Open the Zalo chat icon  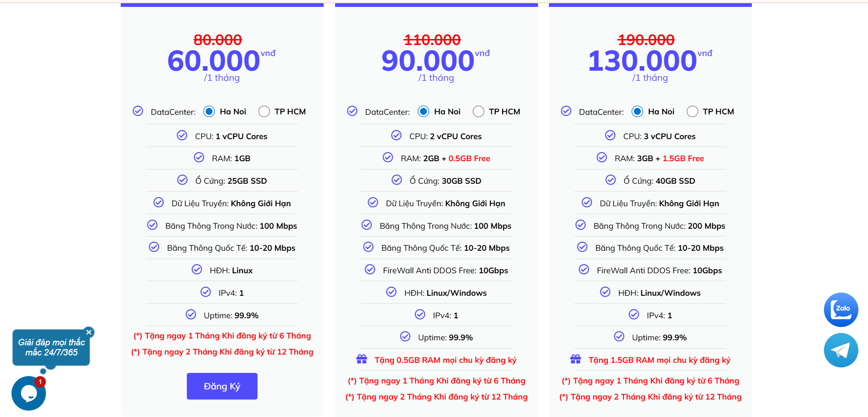click(x=840, y=310)
